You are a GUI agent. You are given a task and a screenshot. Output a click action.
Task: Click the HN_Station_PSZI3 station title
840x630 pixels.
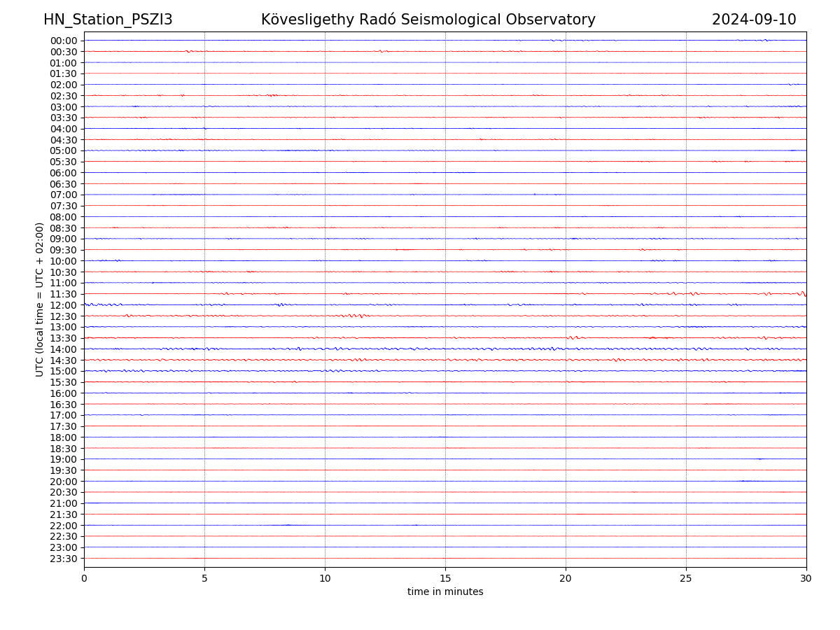coord(108,20)
